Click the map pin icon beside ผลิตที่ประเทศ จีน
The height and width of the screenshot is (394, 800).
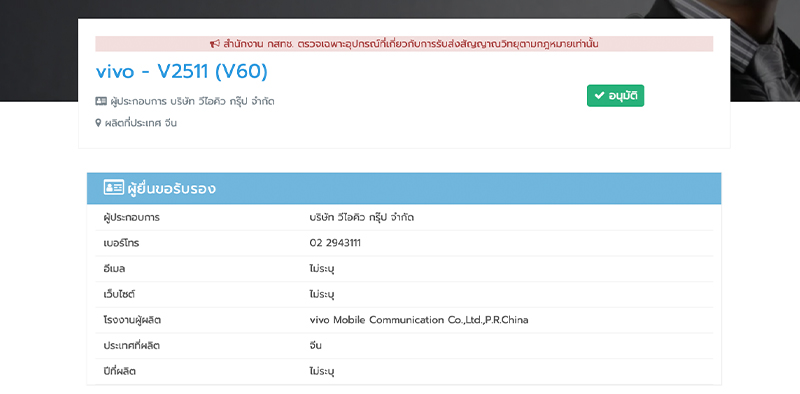coord(98,123)
